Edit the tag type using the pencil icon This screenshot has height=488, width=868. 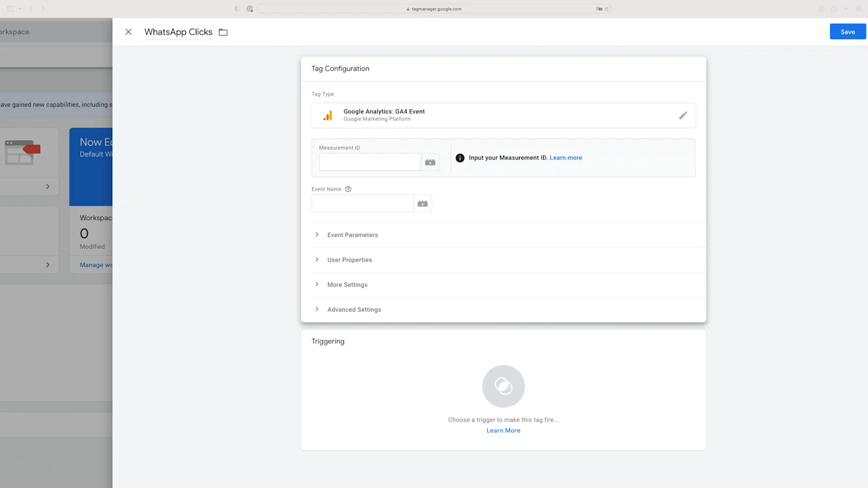(x=683, y=115)
